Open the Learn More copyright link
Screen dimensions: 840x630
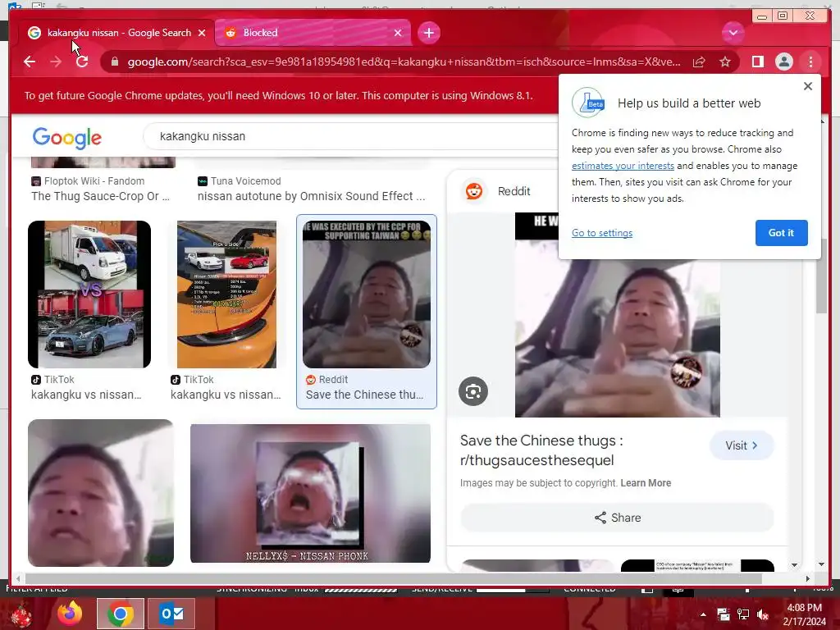click(x=646, y=483)
